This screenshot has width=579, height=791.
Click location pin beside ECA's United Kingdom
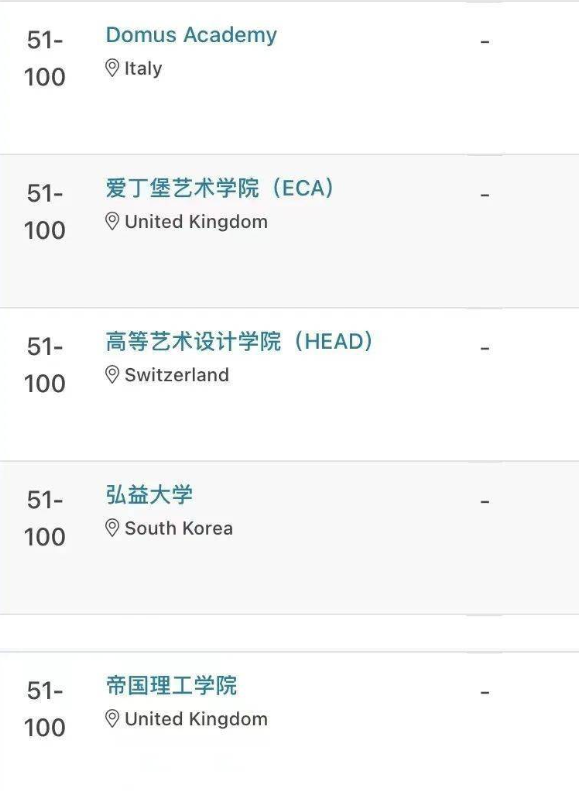[x=112, y=221]
